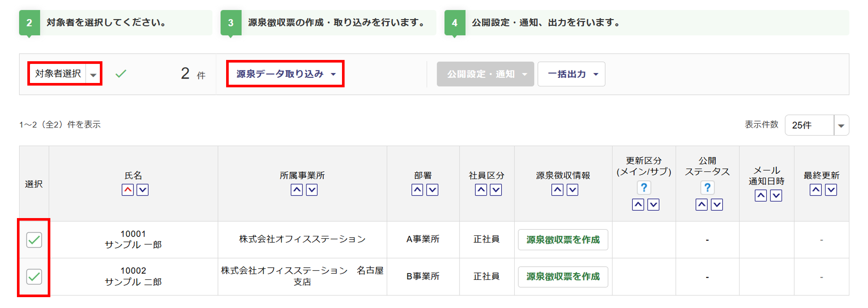Click help icon under 更新区分
The image size is (868, 308).
click(644, 188)
